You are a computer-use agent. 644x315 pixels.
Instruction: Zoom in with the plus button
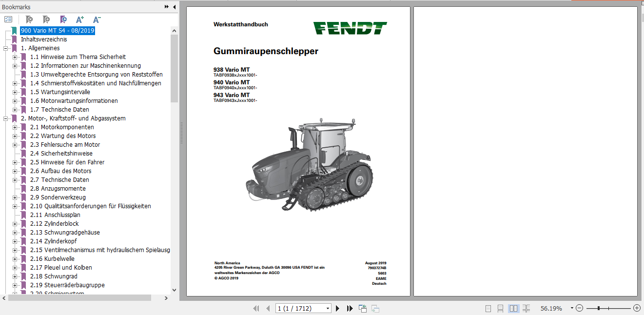pos(637,308)
